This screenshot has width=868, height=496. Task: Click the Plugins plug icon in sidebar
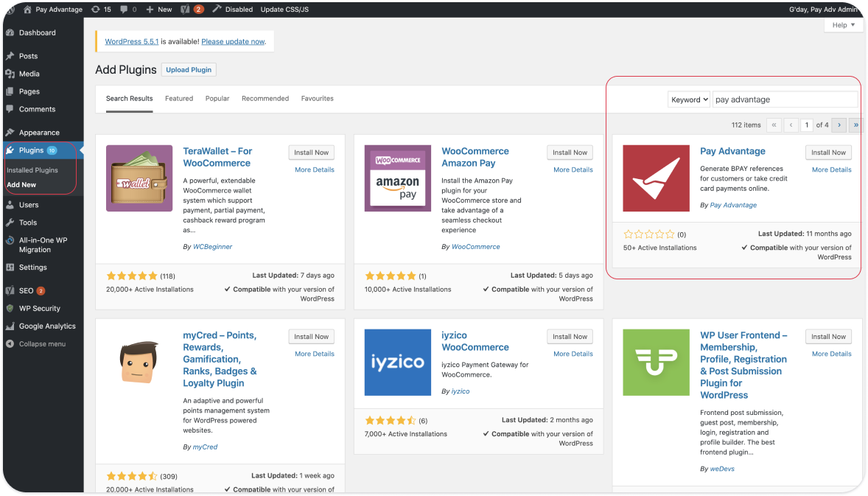click(10, 150)
